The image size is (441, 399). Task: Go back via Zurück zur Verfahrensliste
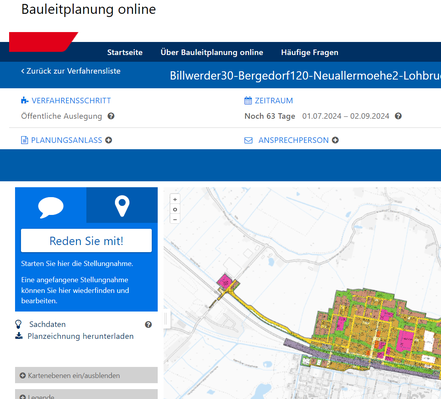[x=71, y=71]
